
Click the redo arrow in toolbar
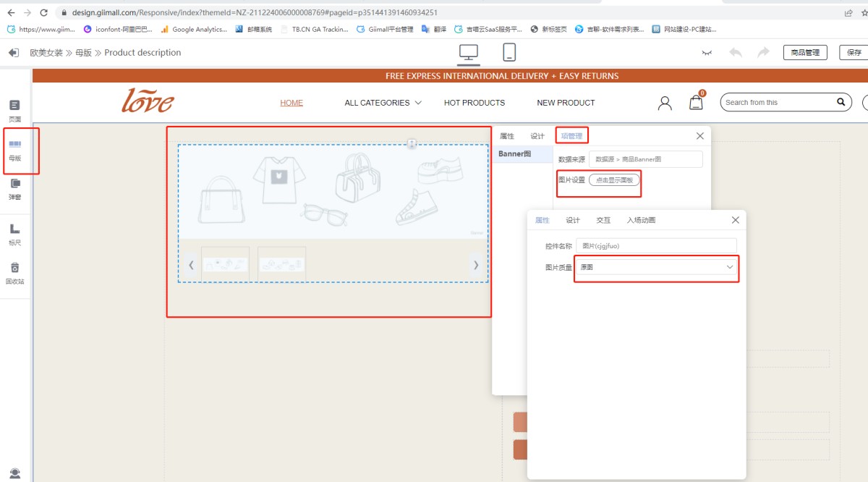point(763,53)
